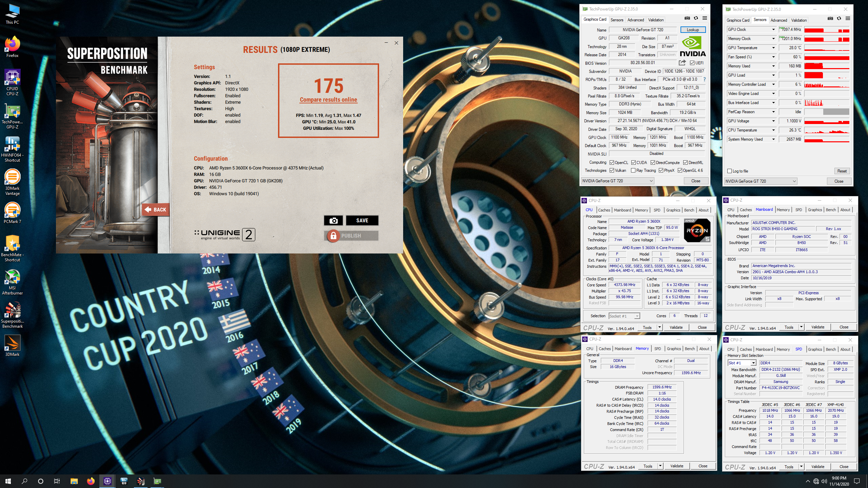Click the Lookup button in GPU-Z
868x488 pixels.
(693, 30)
